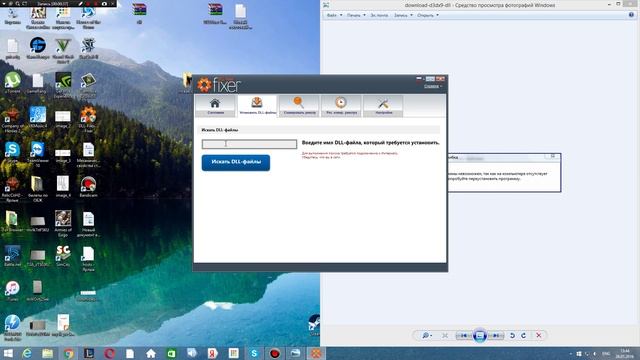Open Yandex from the taskbar
This screenshot has height=360, width=640.
coord(213,353)
